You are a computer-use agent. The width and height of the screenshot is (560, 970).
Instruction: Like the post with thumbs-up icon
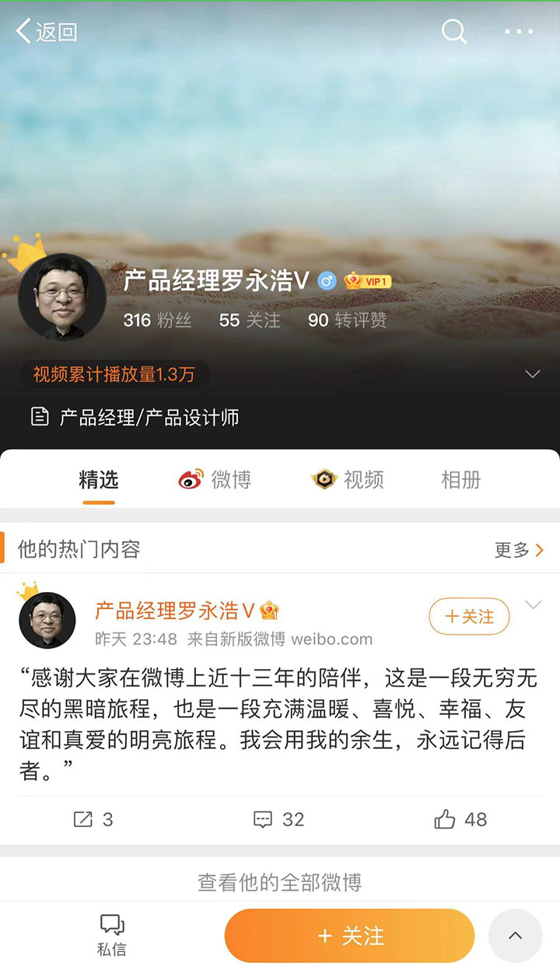[x=460, y=819]
